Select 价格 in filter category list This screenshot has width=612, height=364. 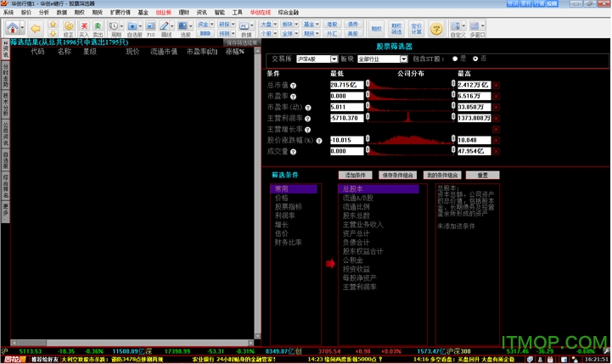[282, 199]
